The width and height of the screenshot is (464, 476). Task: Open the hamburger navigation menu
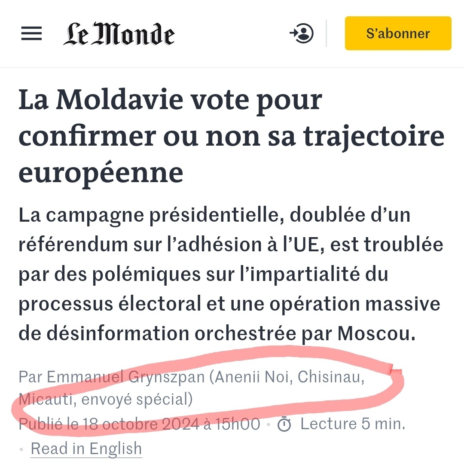(x=31, y=34)
